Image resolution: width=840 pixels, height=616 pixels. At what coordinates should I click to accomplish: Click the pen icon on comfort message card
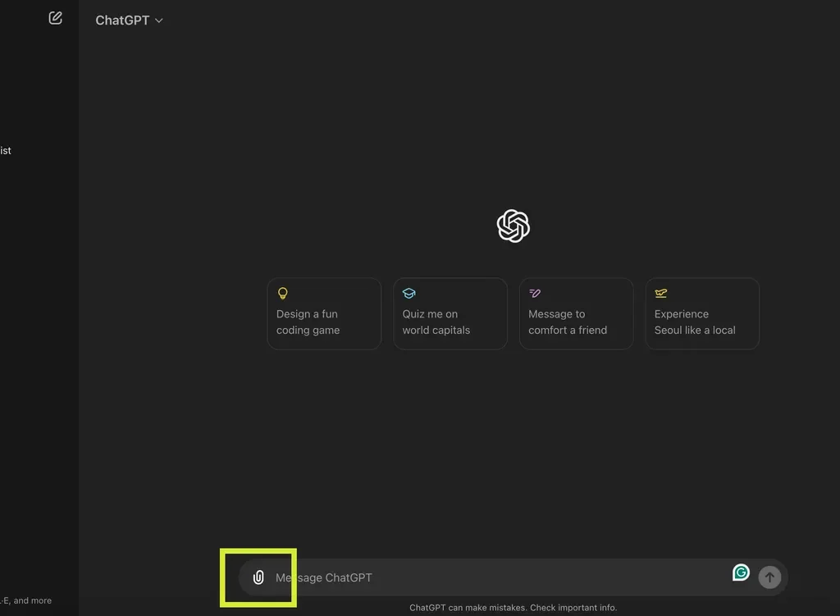point(535,293)
